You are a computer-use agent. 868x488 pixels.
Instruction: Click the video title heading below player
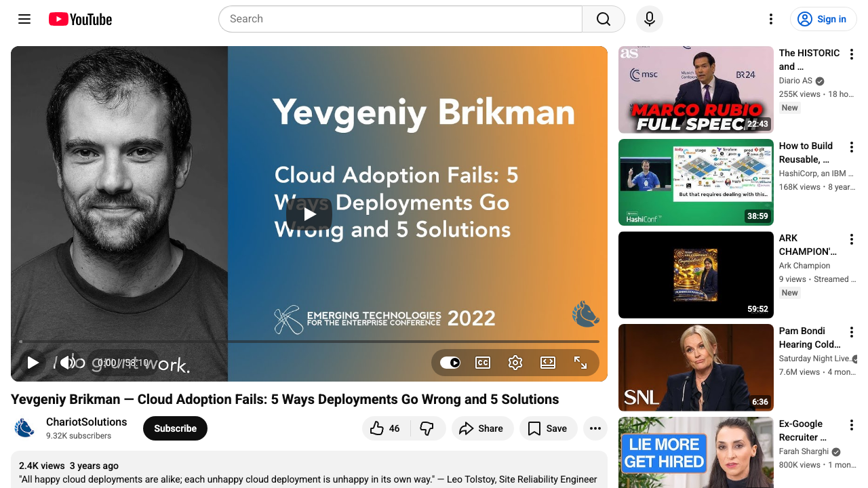(x=285, y=399)
